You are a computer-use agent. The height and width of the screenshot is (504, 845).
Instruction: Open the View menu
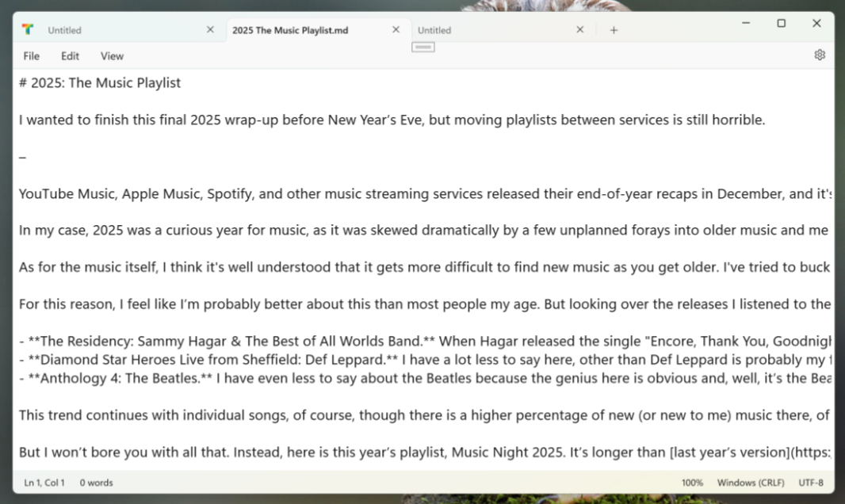[x=112, y=56]
